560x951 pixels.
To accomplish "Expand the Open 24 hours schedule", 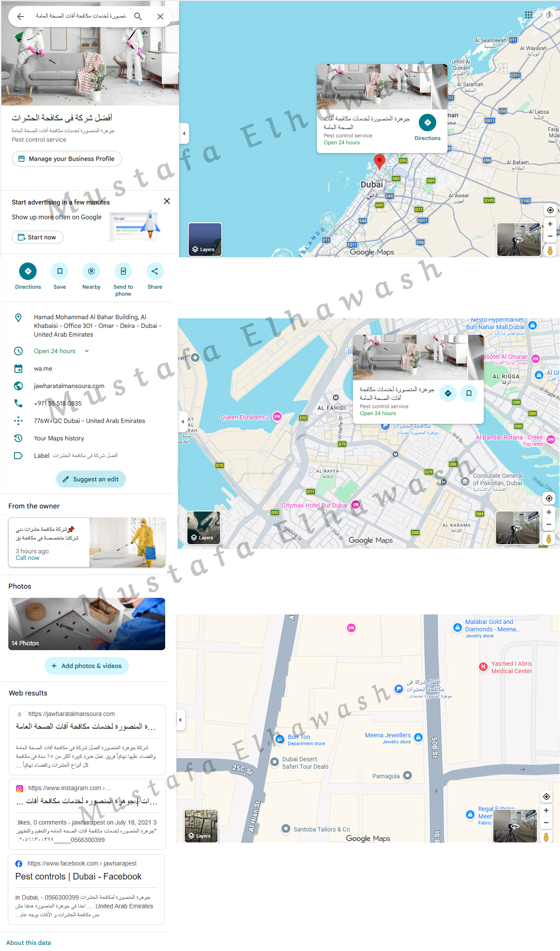I will [87, 351].
